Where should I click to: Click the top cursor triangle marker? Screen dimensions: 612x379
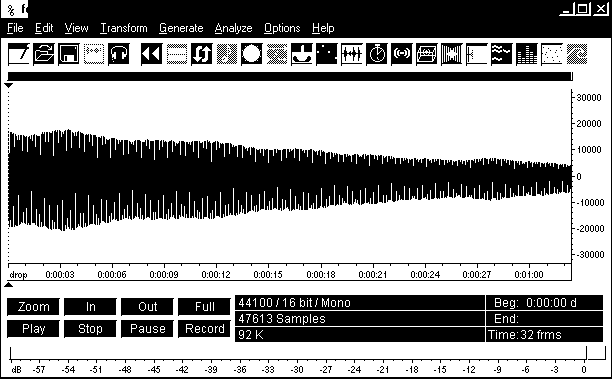(x=9, y=85)
